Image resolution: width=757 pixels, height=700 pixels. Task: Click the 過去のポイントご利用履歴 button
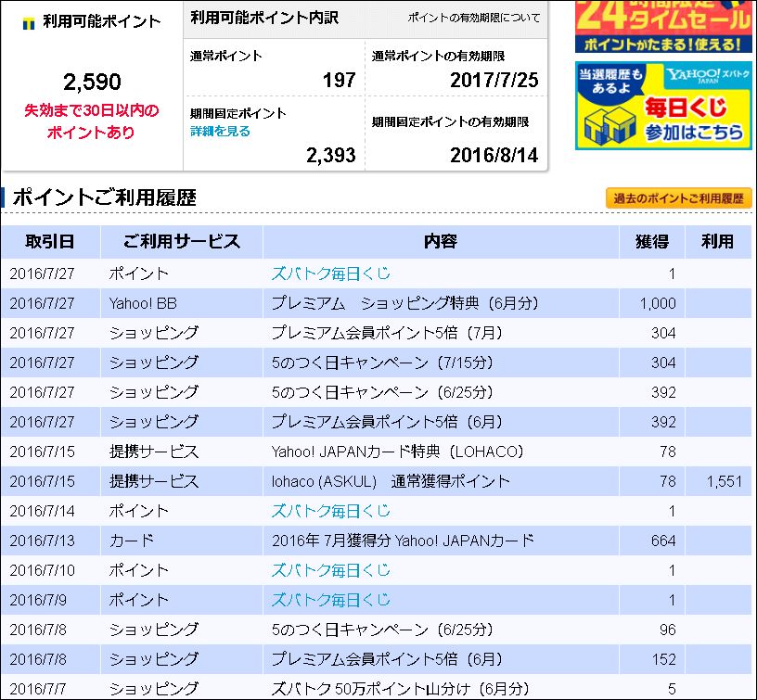coord(678,198)
